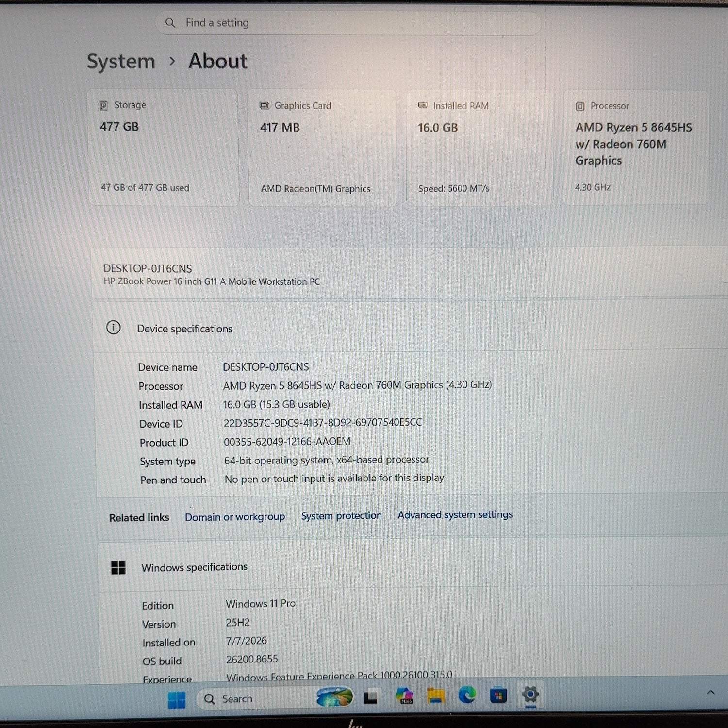The height and width of the screenshot is (728, 728).
Task: Select the Installed on date 7/7/2026
Action: point(247,641)
